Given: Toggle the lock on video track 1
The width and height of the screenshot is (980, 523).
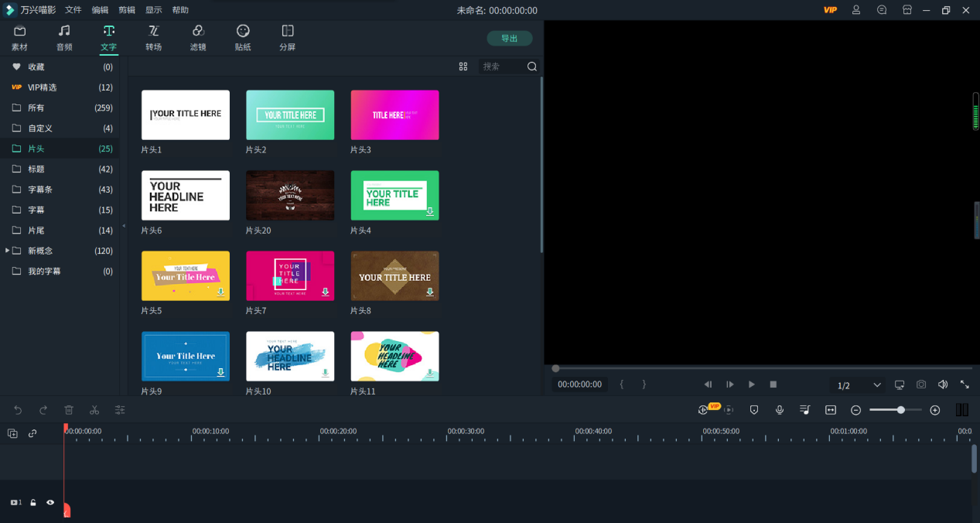Looking at the screenshot, I should click(x=33, y=503).
